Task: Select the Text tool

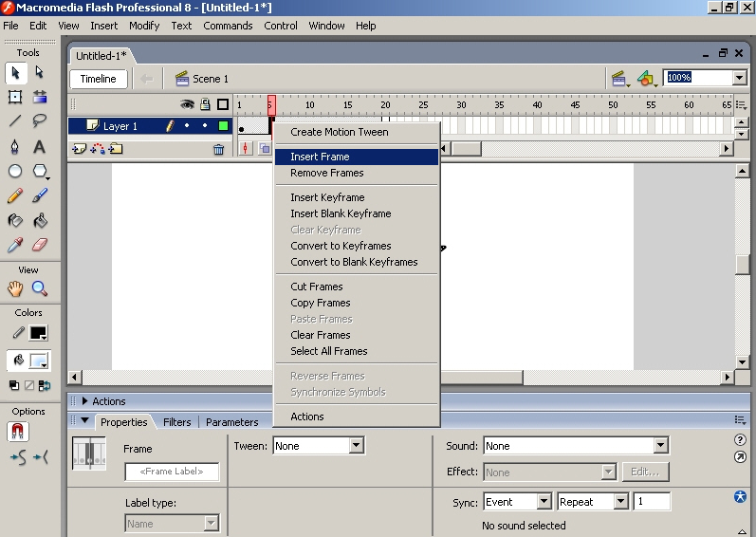Action: (x=40, y=146)
